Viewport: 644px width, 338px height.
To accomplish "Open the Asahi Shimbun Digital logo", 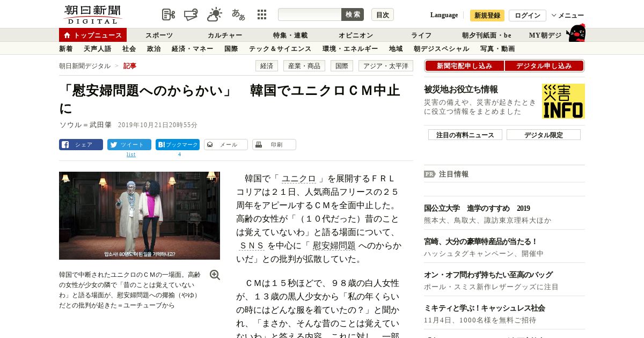I will tap(92, 14).
